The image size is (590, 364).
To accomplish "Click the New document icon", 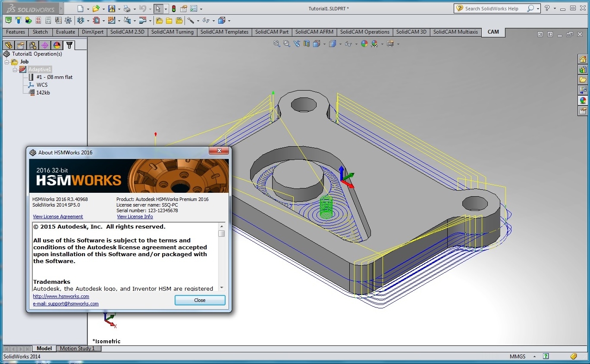I will 80,9.
